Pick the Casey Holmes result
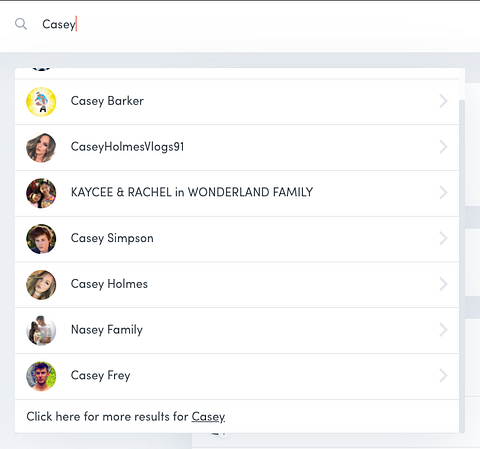The image size is (480, 449). coord(237,285)
